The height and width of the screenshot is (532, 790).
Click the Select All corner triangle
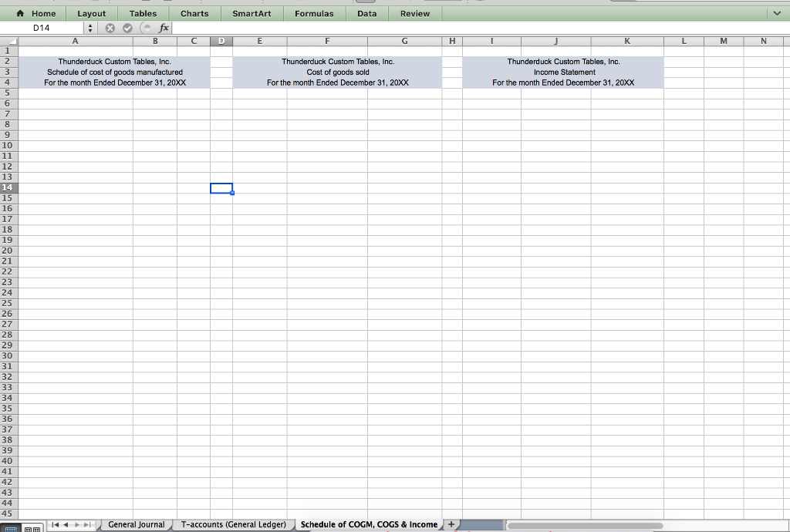point(9,42)
